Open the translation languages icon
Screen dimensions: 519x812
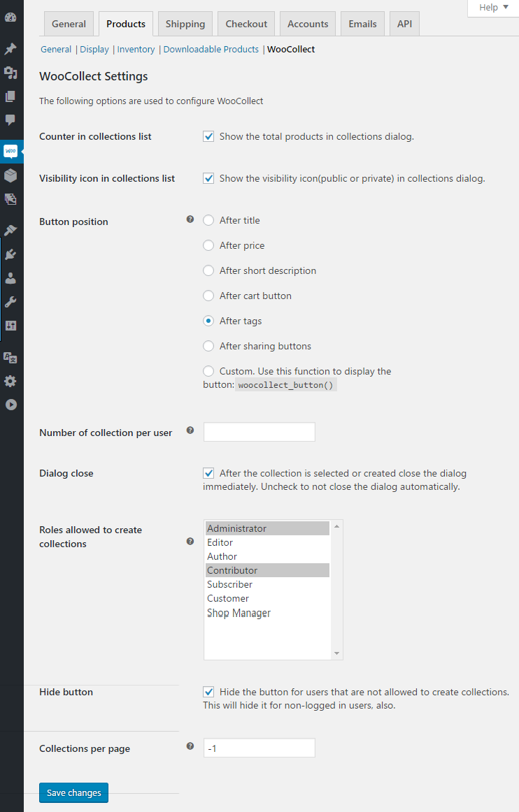tap(10, 357)
